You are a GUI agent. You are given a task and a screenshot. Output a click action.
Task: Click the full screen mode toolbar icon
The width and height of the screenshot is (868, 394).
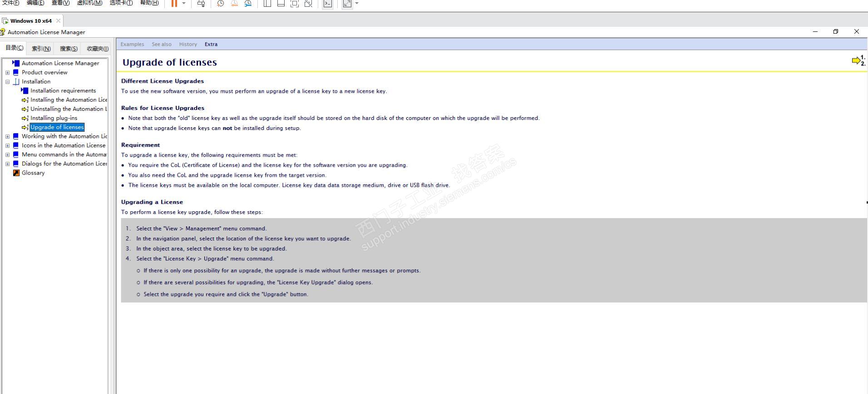[295, 4]
